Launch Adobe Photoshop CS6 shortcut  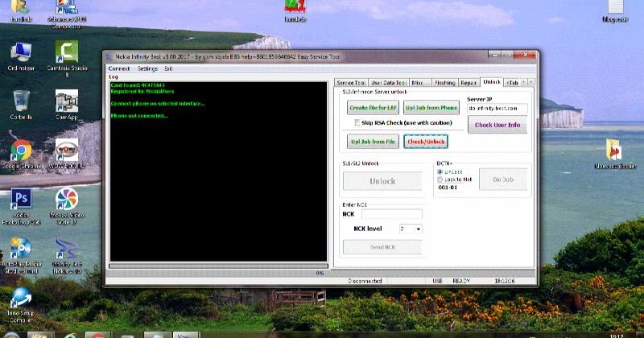click(x=21, y=206)
